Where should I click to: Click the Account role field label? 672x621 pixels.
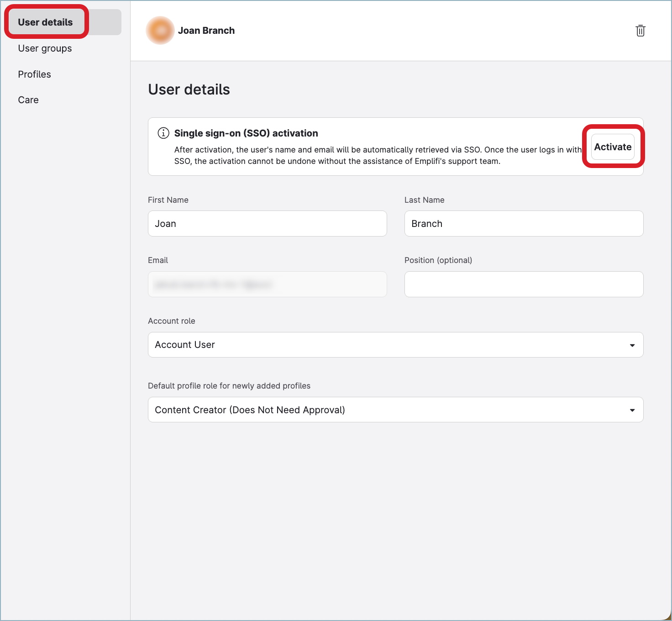172,321
